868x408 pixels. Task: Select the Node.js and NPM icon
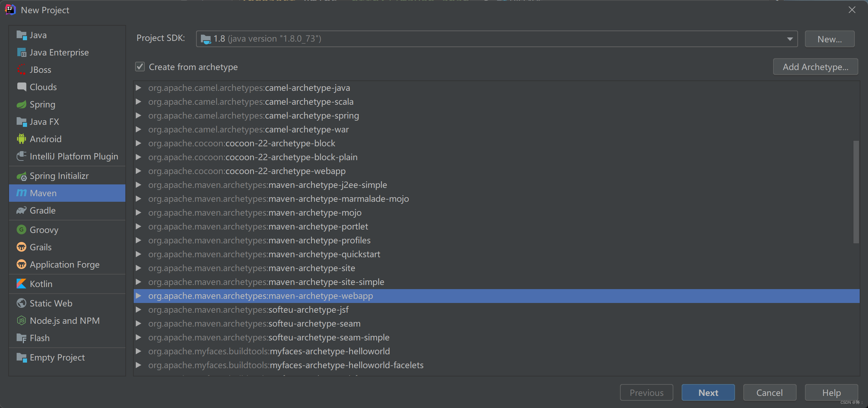(21, 321)
